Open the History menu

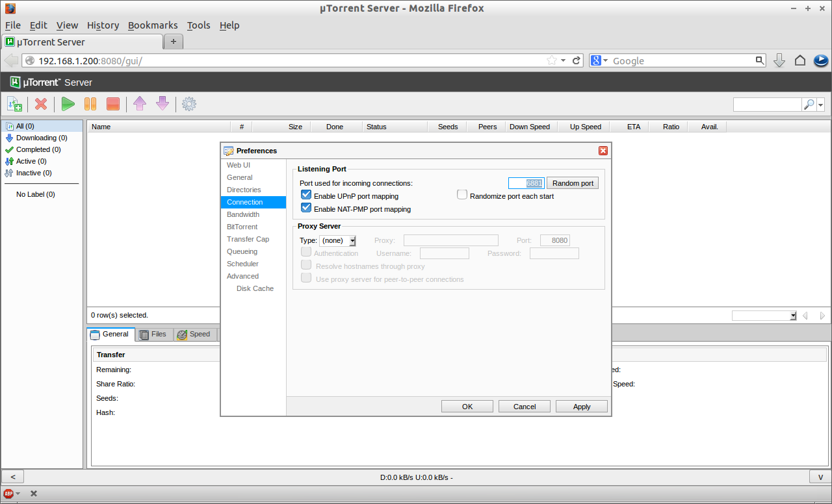click(x=103, y=25)
